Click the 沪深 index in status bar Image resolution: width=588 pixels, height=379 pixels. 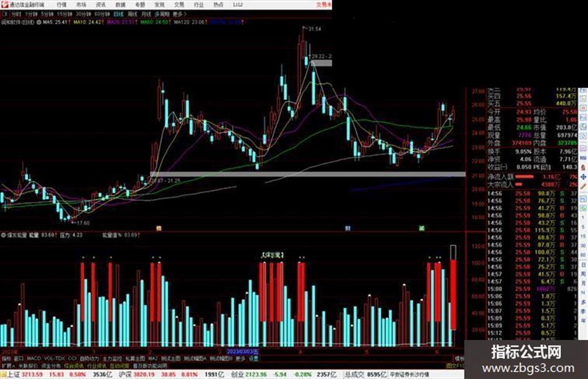coord(126,375)
